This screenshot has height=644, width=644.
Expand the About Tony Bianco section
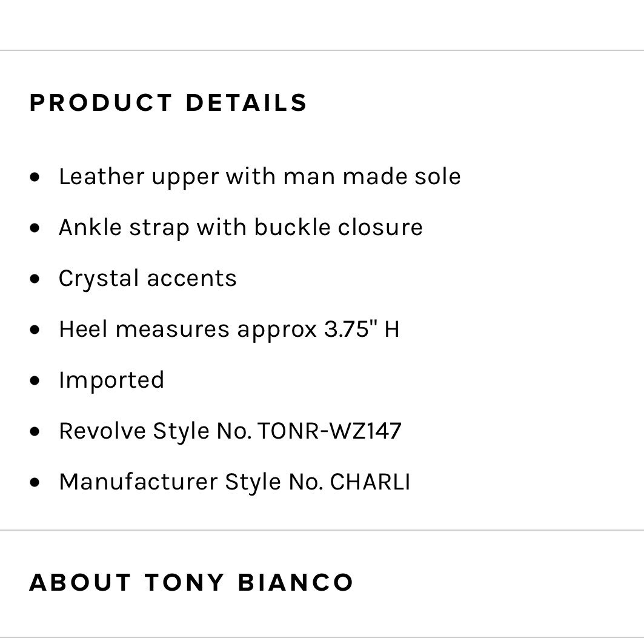click(x=191, y=582)
